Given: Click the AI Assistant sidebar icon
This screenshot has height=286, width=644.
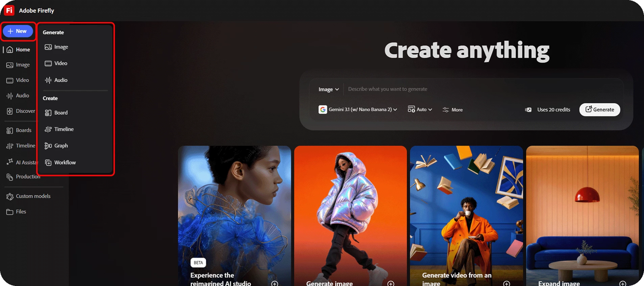Looking at the screenshot, I should (x=10, y=162).
